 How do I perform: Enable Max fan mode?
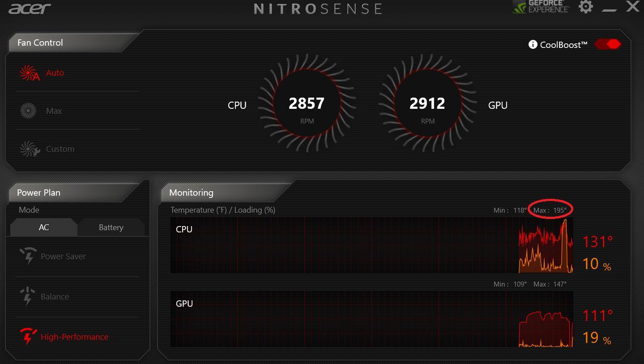tap(54, 110)
